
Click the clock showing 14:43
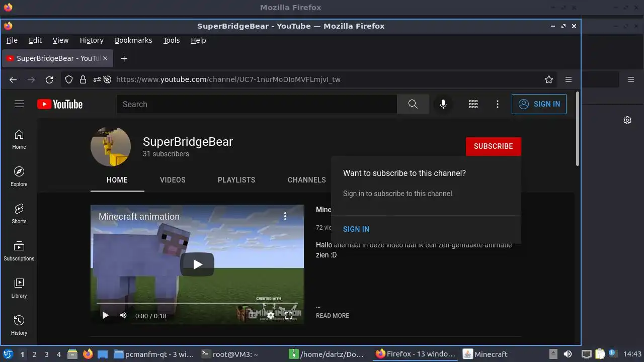632,354
